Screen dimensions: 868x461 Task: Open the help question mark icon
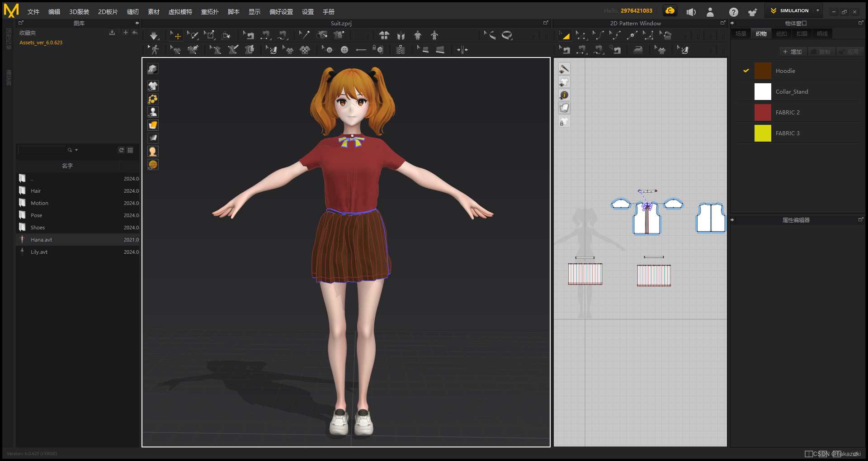(x=733, y=12)
